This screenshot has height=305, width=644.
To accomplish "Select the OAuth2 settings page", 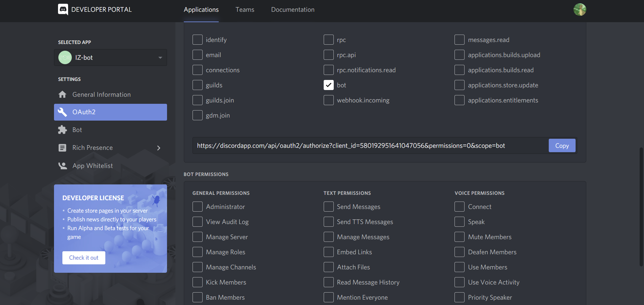I will (110, 112).
